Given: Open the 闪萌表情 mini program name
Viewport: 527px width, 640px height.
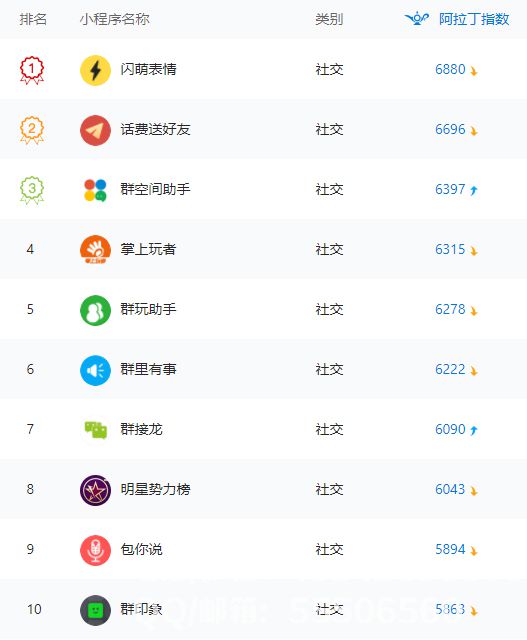Looking at the screenshot, I should (148, 69).
